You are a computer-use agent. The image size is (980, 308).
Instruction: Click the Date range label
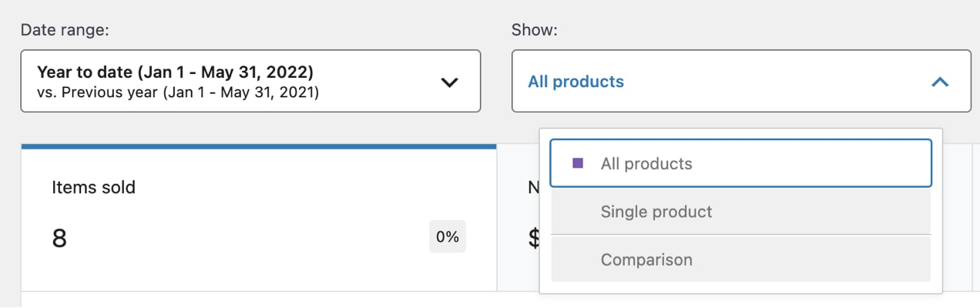64,30
